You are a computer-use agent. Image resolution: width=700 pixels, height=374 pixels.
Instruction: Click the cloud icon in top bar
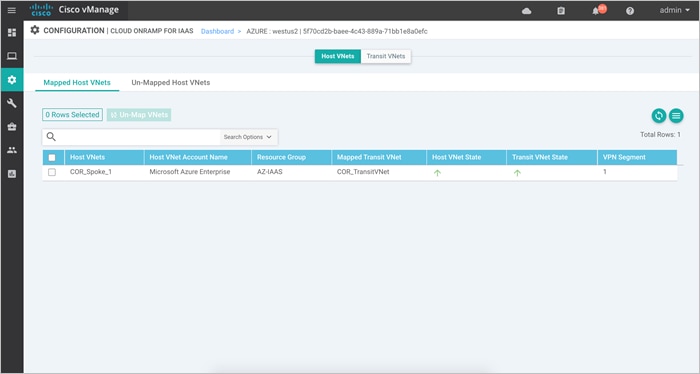click(527, 11)
